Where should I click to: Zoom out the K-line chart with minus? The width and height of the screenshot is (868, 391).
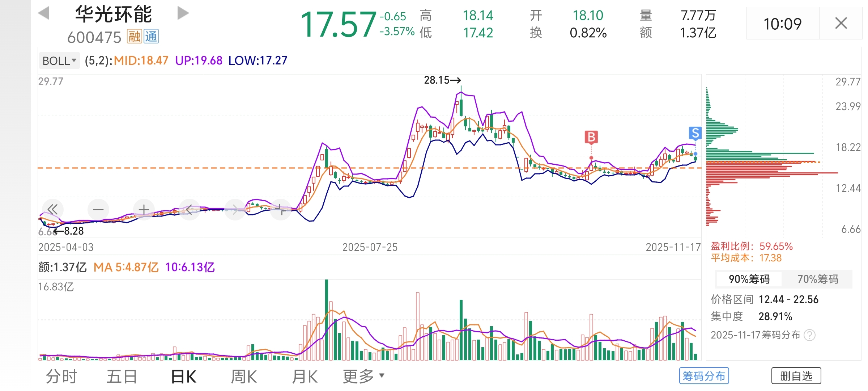coord(98,209)
